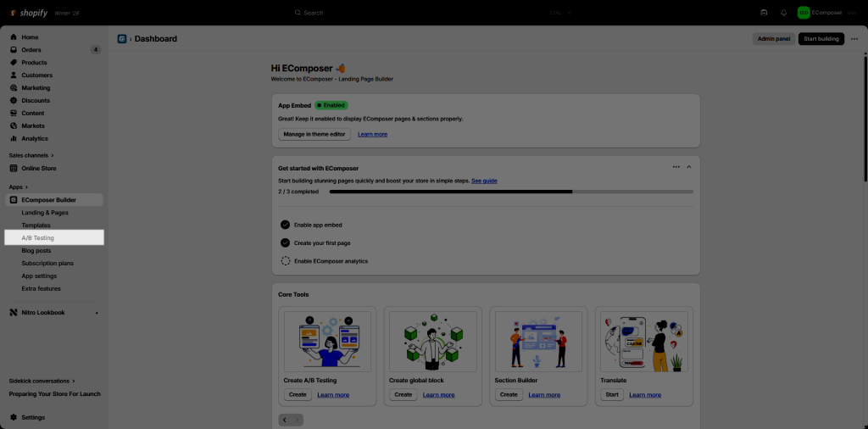
Task: Click the Home icon in sidebar
Action: pos(14,37)
